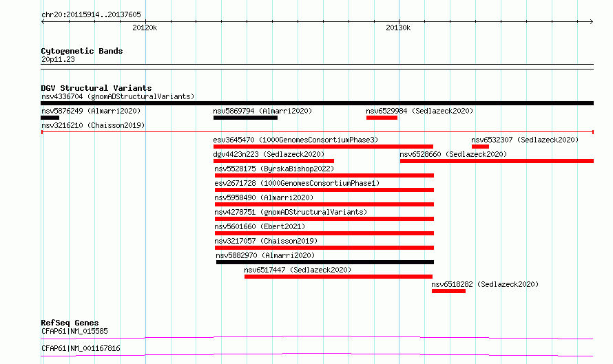Screen dimensions: 613x364
Task: Click the left arrow of the ruler
Action: pos(43,21)
